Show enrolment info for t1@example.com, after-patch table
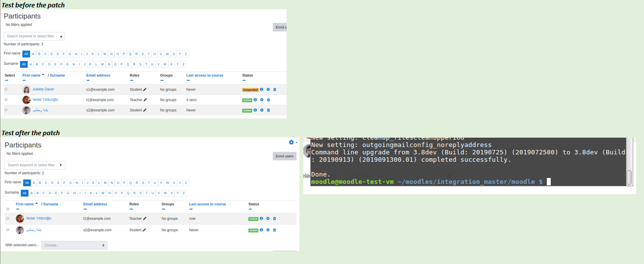 tap(261, 218)
